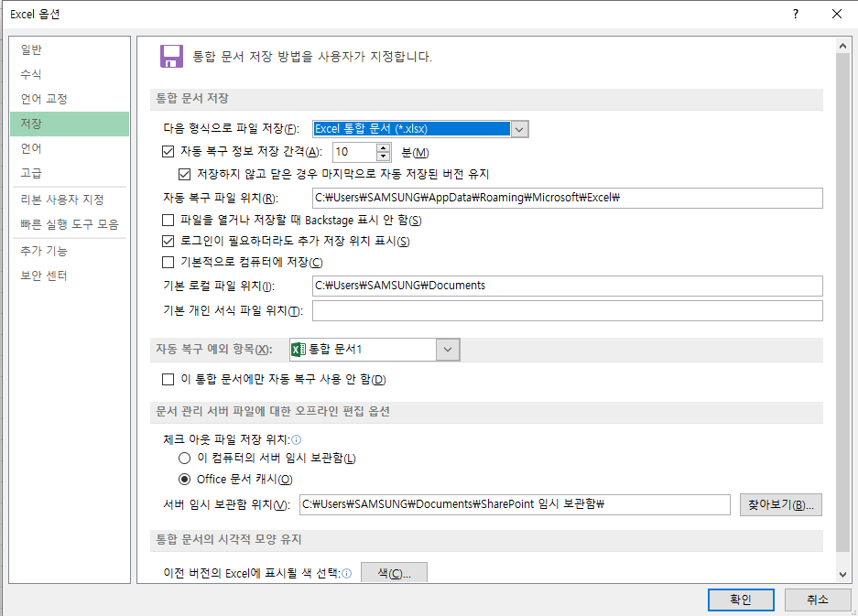Click the scrollbar up arrow
Image resolution: width=858 pixels, height=616 pixels.
coord(842,47)
